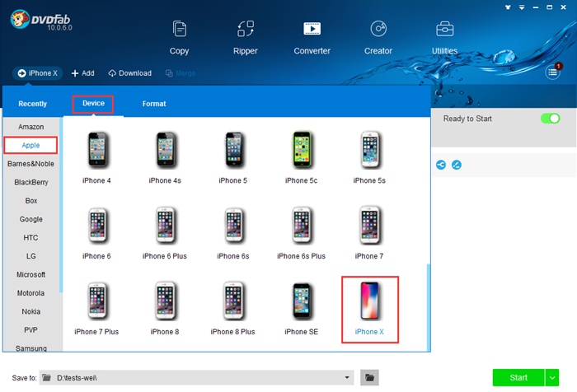This screenshot has height=392, width=577.
Task: Select Barnes&Noble in the brand list
Action: point(31,164)
